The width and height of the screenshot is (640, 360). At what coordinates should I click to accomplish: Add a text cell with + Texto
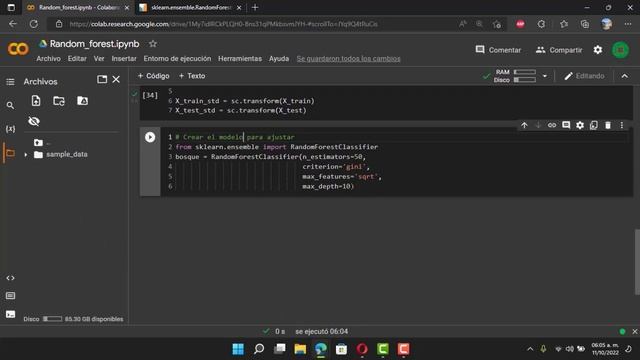tap(192, 76)
